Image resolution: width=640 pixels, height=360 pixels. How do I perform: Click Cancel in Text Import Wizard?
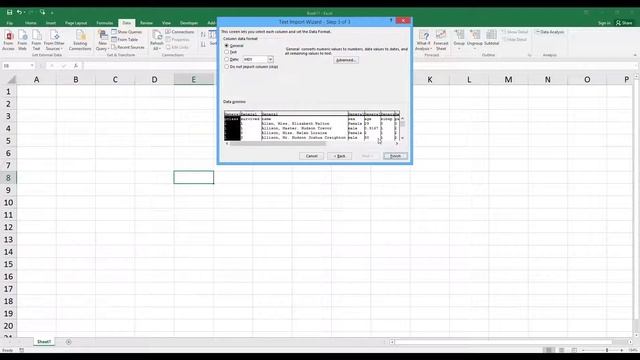tap(311, 156)
